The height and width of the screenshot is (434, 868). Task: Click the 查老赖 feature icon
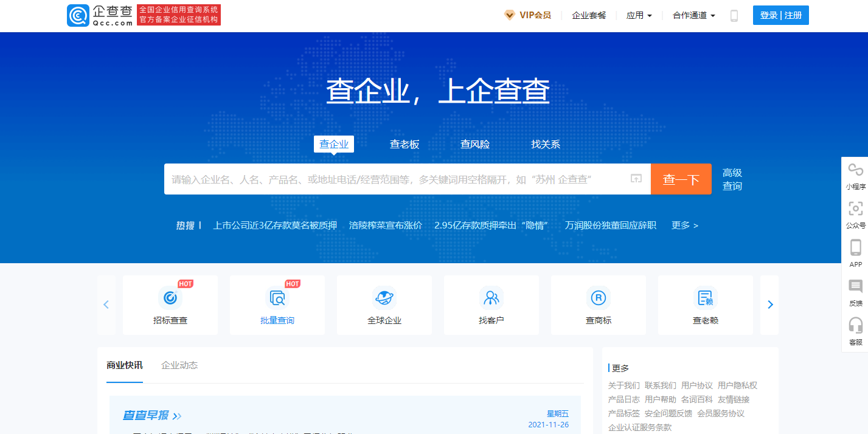pyautogui.click(x=705, y=304)
